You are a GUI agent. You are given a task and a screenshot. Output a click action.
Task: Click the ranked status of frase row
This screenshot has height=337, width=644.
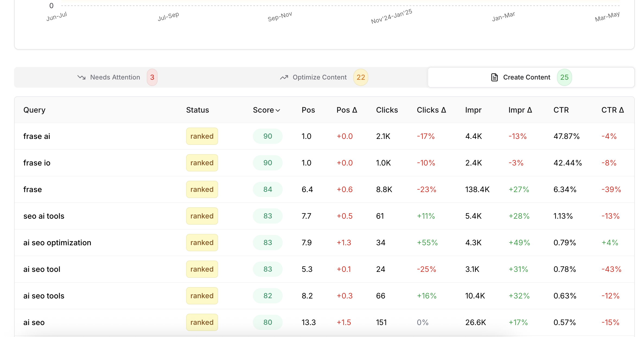(x=202, y=189)
